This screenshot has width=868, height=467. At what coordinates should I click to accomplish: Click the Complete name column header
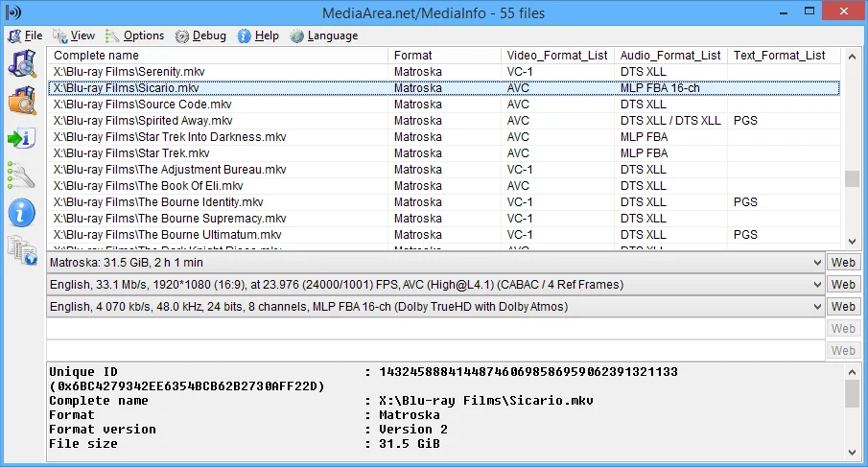(218, 56)
